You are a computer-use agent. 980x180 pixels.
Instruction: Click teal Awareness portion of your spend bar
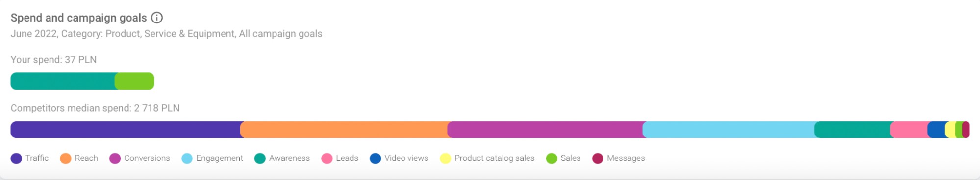63,81
